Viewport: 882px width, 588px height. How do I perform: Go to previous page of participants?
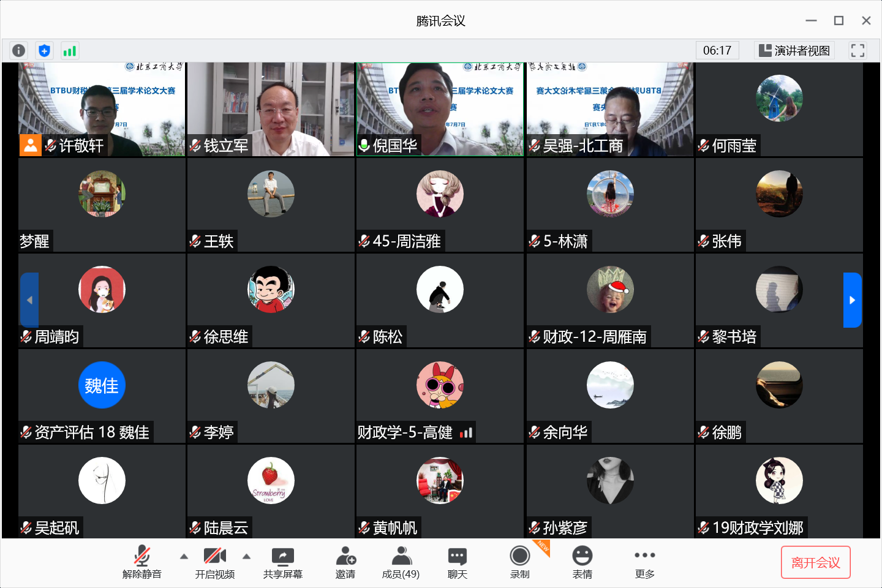point(29,300)
